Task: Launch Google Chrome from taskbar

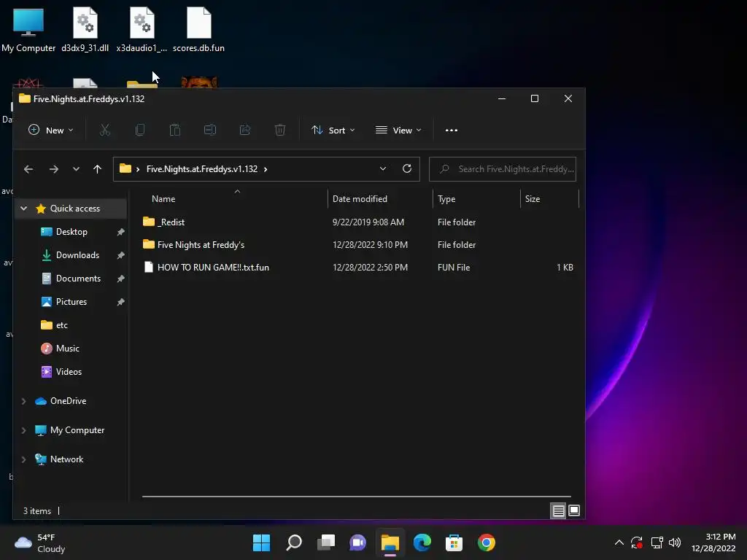Action: (487, 542)
